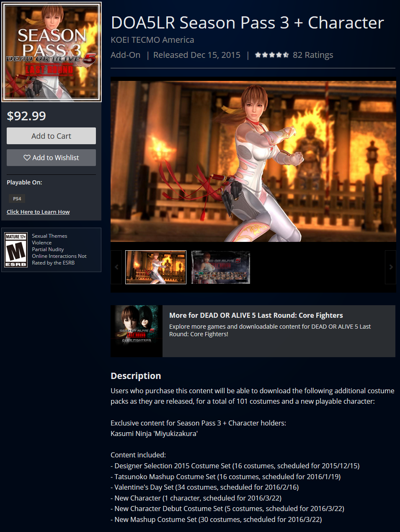Open the KOEI TECMO America publisher page
Screen dimensions: 400x532
click(x=152, y=40)
